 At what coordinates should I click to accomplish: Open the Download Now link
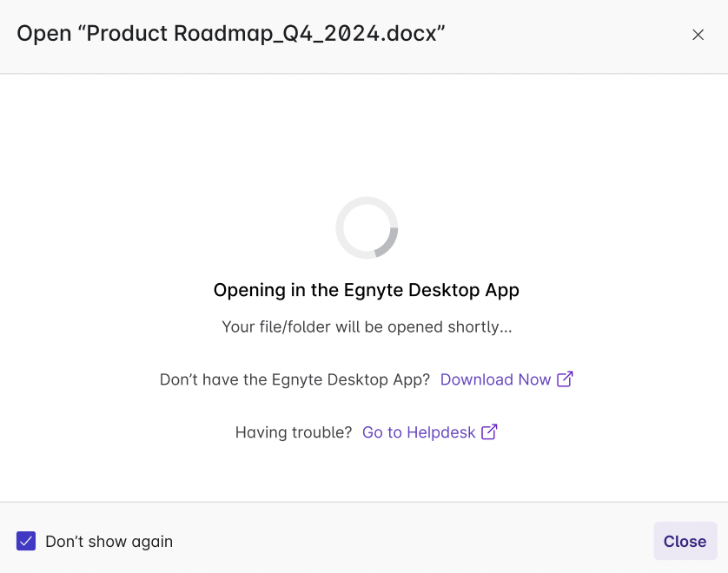click(x=495, y=379)
